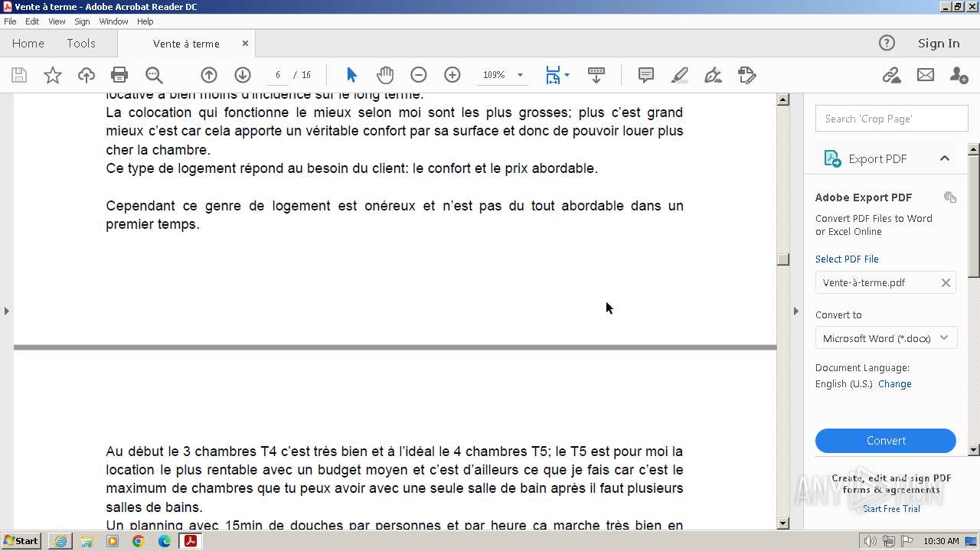
Task: Collapse the right tools pane
Action: point(795,311)
